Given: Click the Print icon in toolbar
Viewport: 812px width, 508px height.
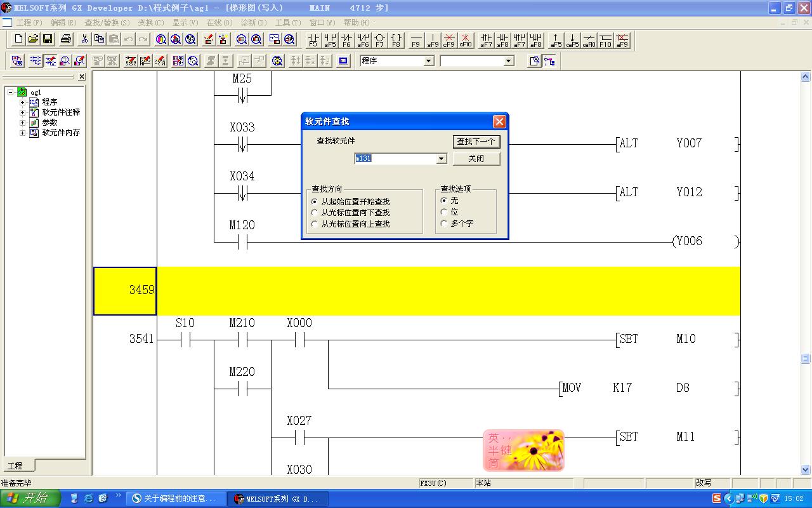Looking at the screenshot, I should click(x=66, y=39).
